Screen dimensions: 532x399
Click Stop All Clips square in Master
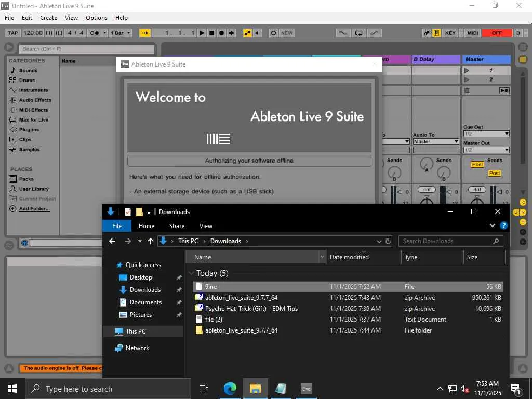tap(467, 90)
